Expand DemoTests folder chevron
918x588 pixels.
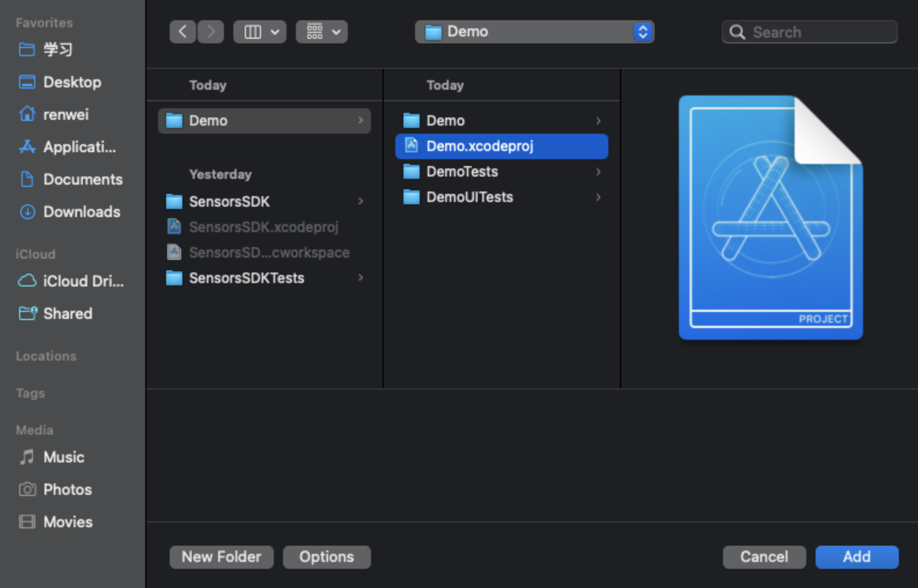point(598,171)
